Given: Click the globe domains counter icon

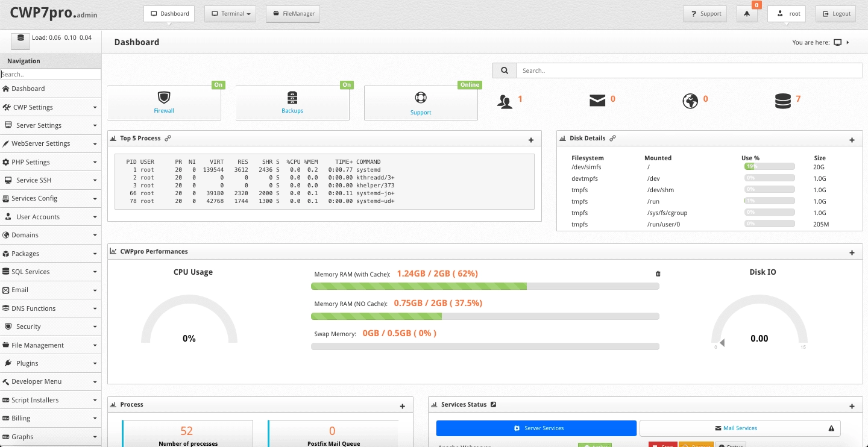Looking at the screenshot, I should (690, 101).
